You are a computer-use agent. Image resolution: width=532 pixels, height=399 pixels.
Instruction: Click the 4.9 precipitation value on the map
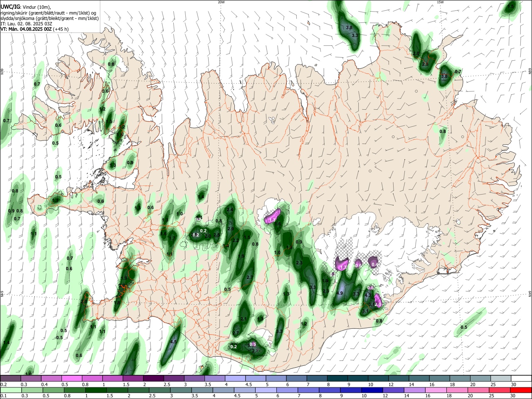pyautogui.click(x=340, y=293)
